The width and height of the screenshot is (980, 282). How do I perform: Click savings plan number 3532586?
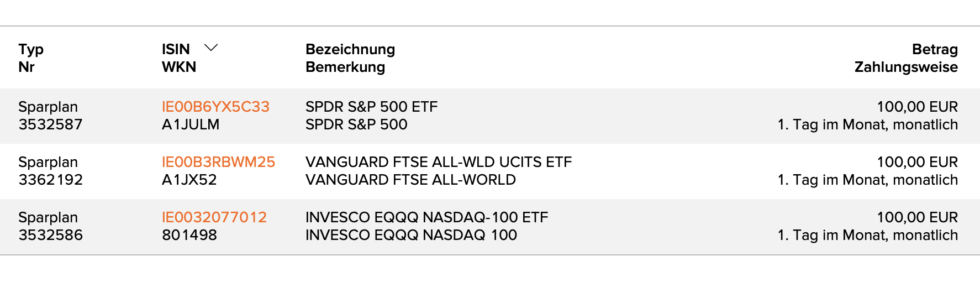coord(50,235)
